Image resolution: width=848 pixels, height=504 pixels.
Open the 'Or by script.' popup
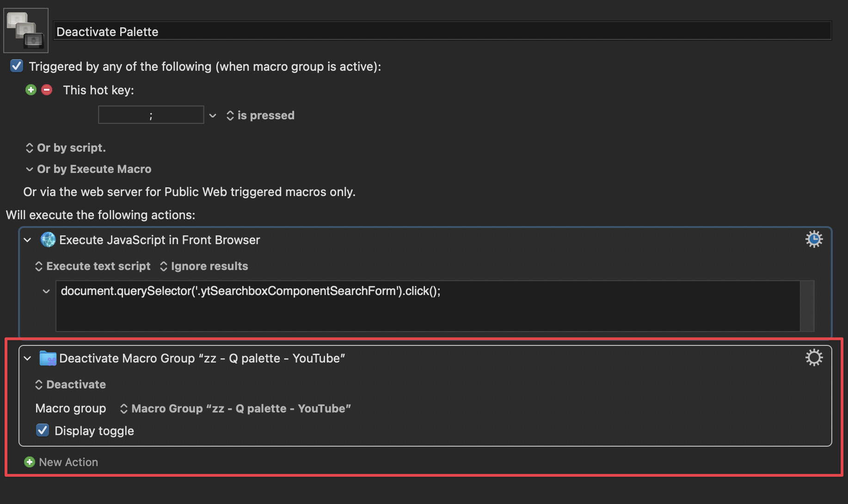click(x=66, y=148)
